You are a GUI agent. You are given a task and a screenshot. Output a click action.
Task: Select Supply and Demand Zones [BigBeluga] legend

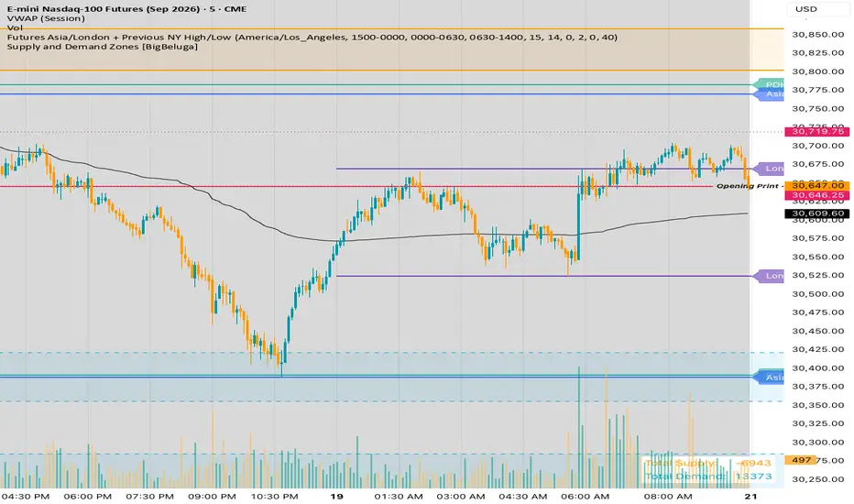(x=103, y=47)
